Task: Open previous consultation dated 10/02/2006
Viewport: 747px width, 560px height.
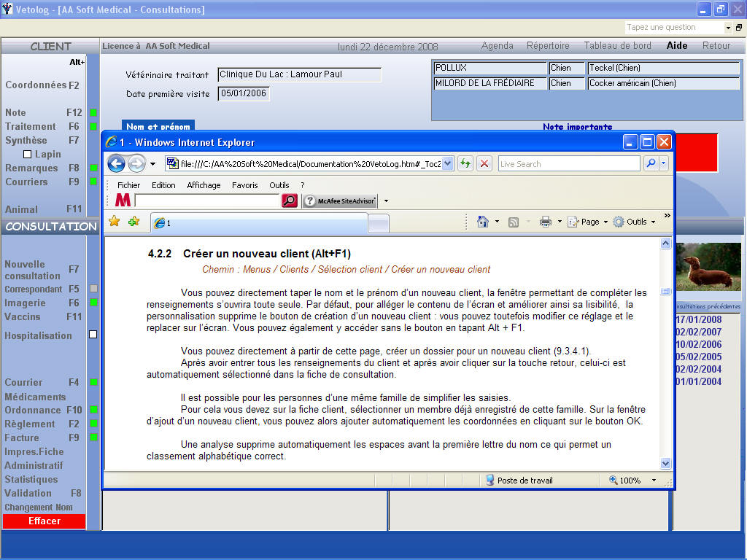Action: 699,344
